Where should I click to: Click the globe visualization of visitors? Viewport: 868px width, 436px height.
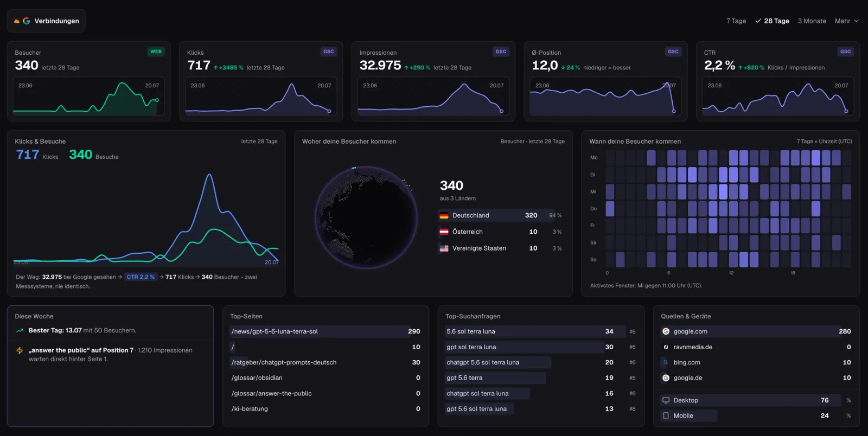click(x=366, y=217)
